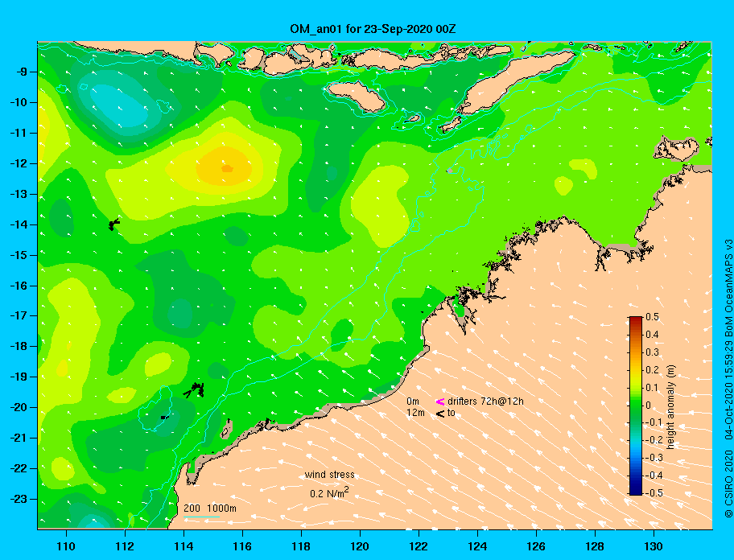734x560 pixels.
Task: Click the 0 tick label on color bar
Action: point(649,406)
